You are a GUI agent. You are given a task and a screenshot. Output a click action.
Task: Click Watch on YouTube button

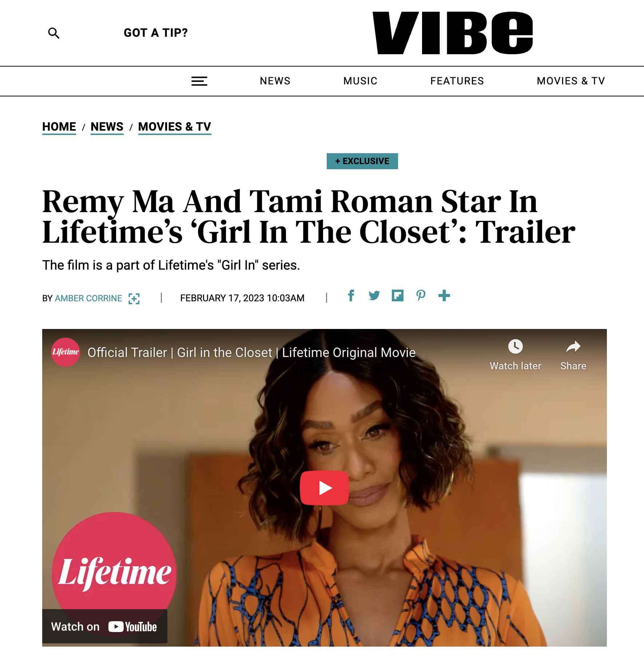[105, 626]
